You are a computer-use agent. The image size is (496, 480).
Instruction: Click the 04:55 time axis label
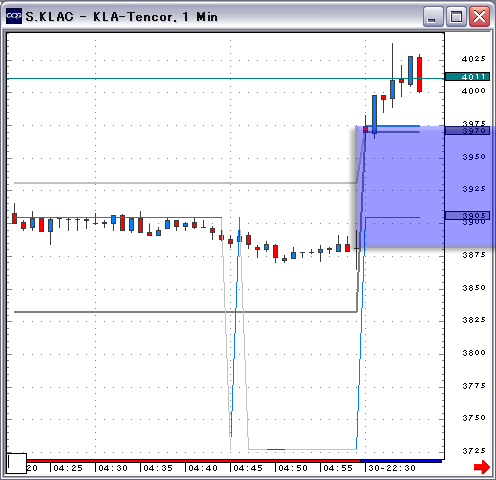338,468
